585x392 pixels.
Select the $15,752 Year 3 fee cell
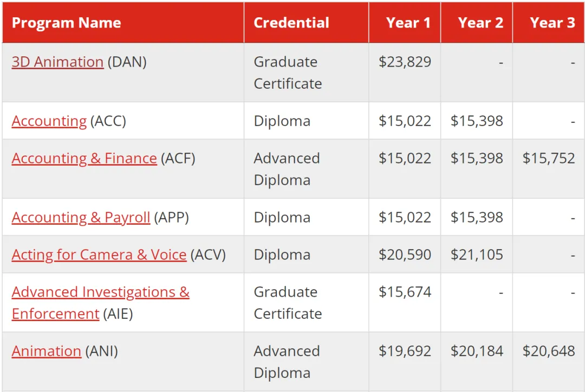(x=549, y=159)
